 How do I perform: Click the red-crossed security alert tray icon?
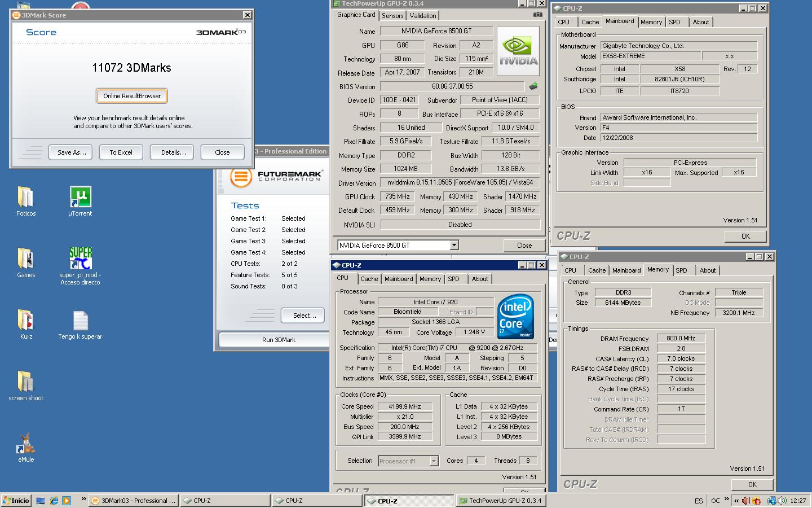(x=757, y=501)
